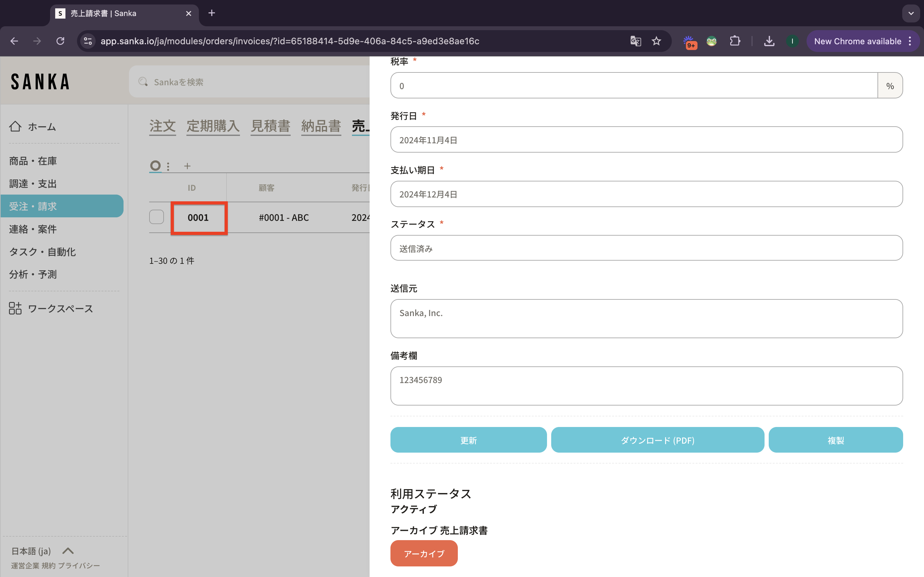The image size is (924, 577).
Task: Click the Google Translate icon in address bar
Action: tap(635, 41)
